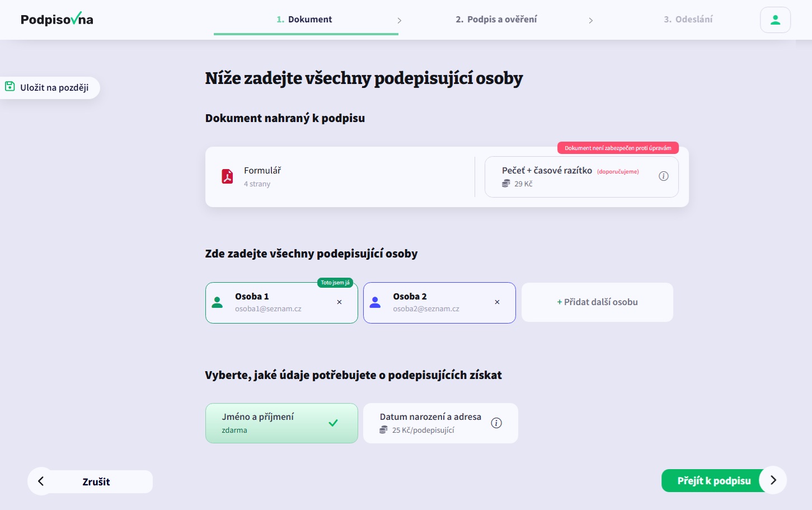812x510 pixels.
Task: Toggle the Jméno a příjmení option
Action: 281,423
